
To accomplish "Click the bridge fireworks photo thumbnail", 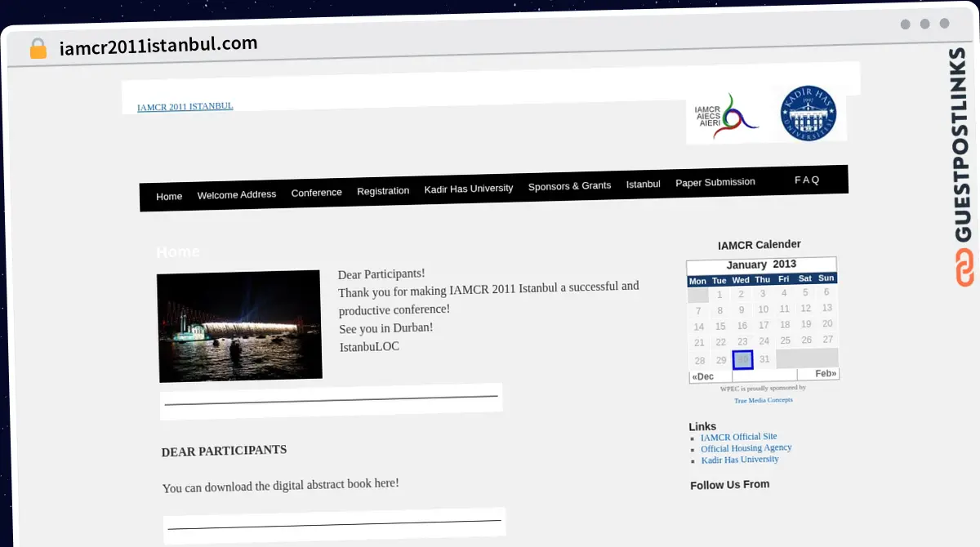I will click(x=239, y=326).
